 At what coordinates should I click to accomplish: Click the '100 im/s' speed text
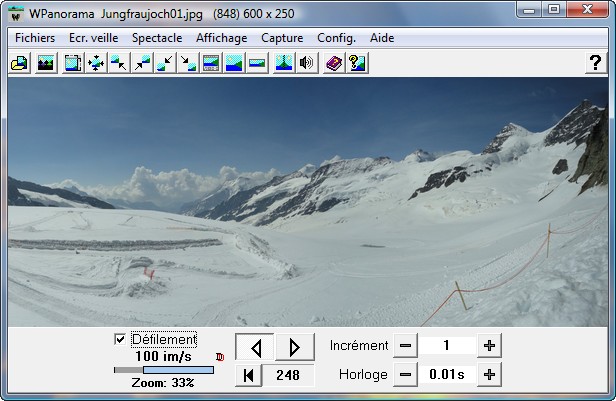click(163, 357)
